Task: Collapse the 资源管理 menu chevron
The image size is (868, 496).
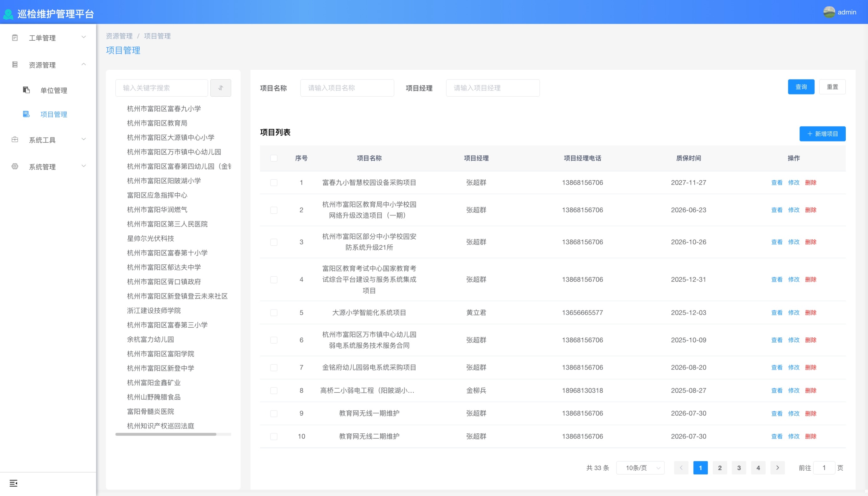Action: (x=84, y=64)
